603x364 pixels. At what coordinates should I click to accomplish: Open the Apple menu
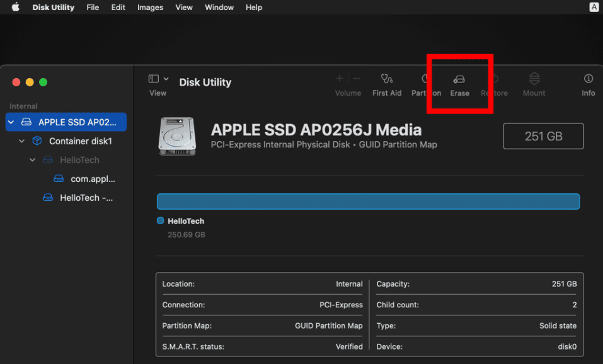click(x=15, y=7)
